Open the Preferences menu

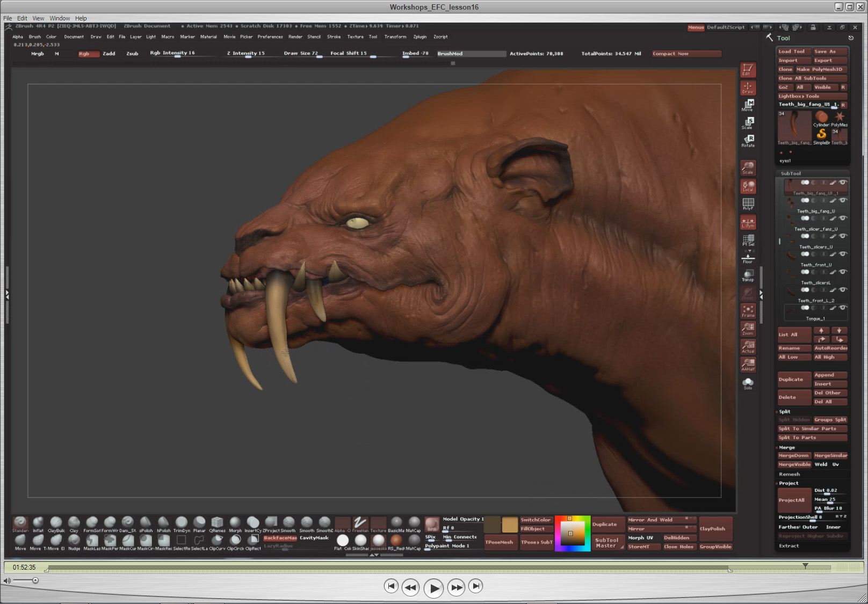(270, 37)
